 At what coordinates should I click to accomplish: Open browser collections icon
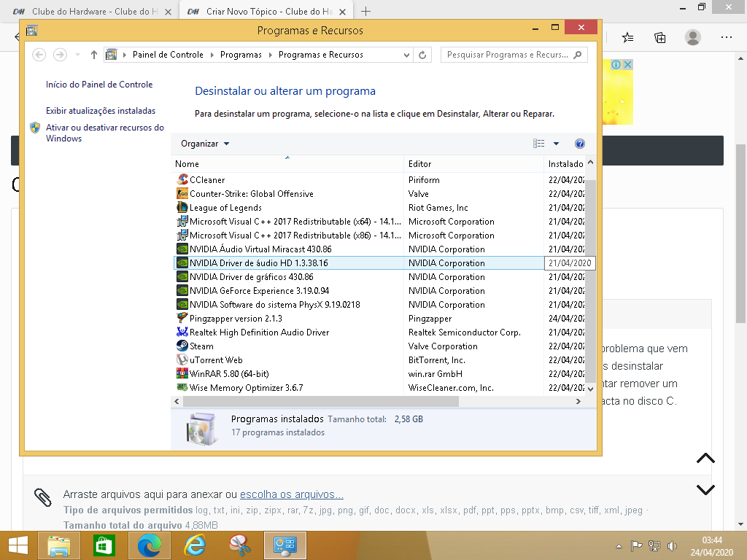click(659, 37)
